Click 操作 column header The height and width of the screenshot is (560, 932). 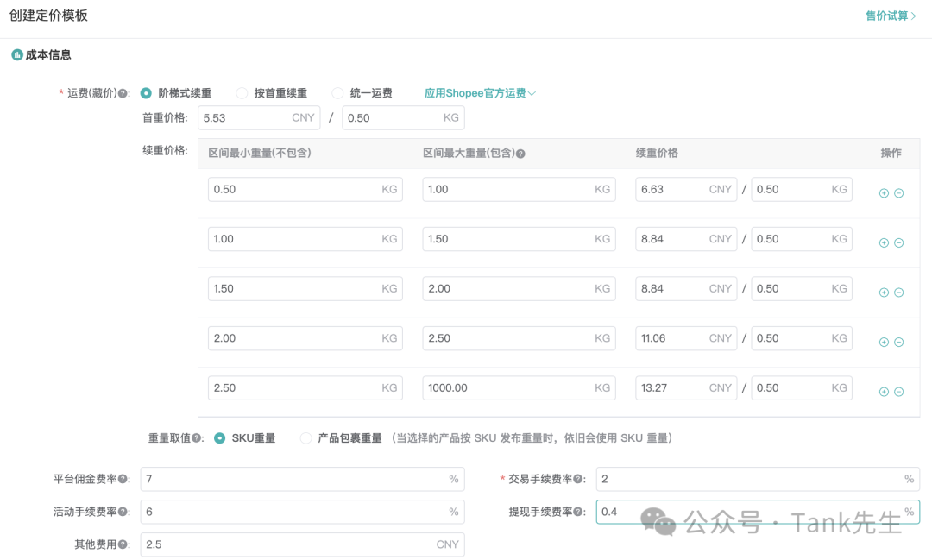(x=891, y=153)
